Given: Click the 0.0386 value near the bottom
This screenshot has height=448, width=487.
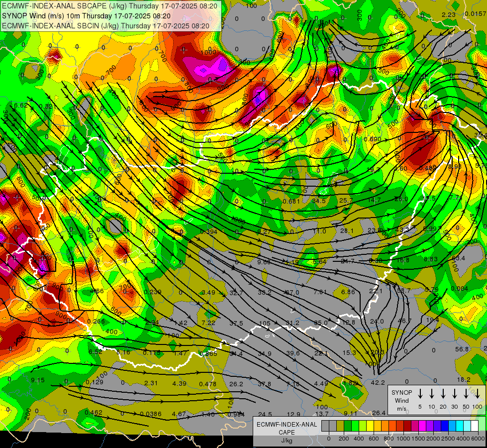Looking at the screenshot, I should coord(151,414).
